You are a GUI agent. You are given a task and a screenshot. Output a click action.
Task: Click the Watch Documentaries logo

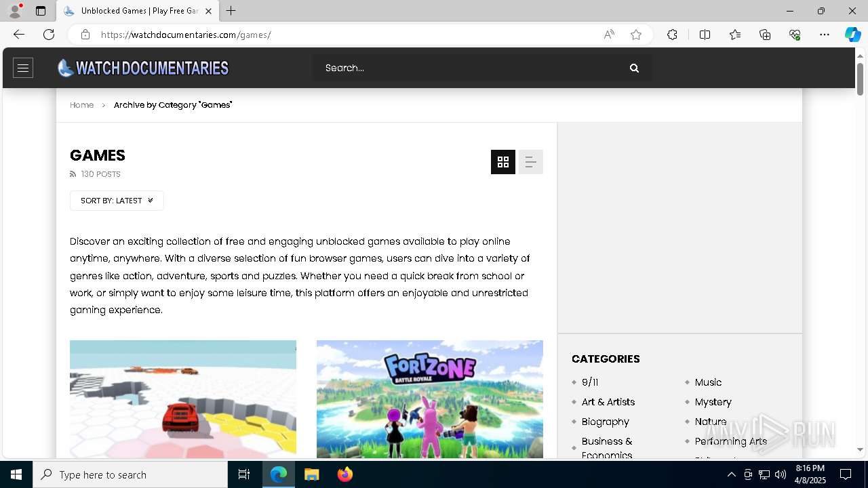tap(143, 68)
